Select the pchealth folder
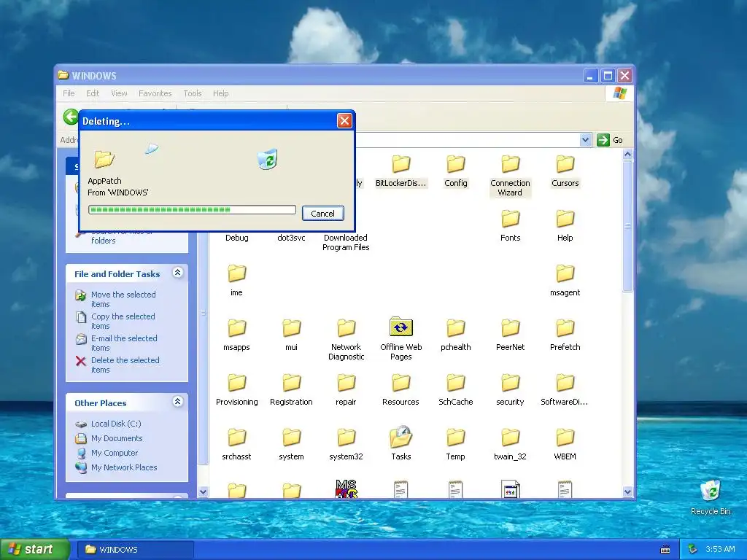Image resolution: width=747 pixels, height=560 pixels. [455, 335]
